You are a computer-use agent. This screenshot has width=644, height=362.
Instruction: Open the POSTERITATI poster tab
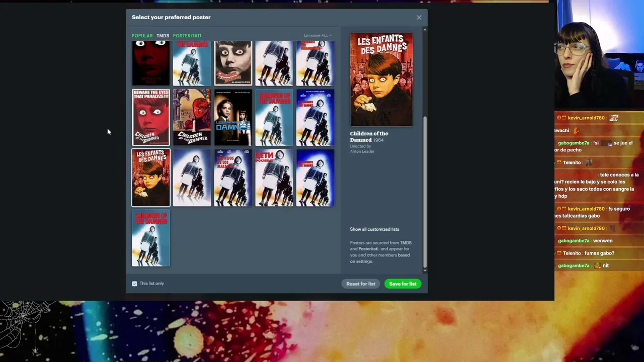tap(187, 36)
